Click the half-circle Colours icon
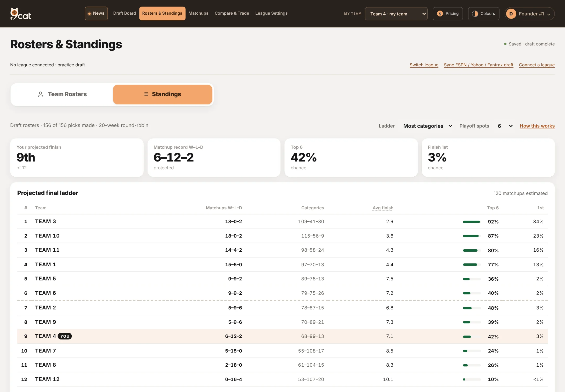This screenshot has height=392, width=565. coord(475,14)
